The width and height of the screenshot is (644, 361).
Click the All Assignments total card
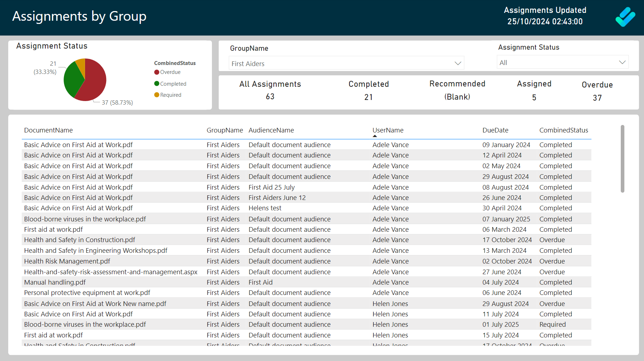coord(270,90)
